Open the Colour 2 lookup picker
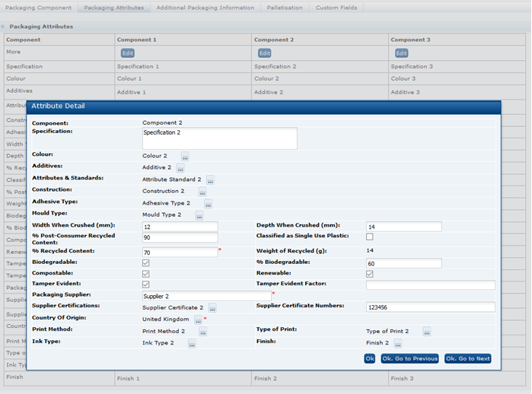The width and height of the screenshot is (532, 394). pyautogui.click(x=185, y=157)
